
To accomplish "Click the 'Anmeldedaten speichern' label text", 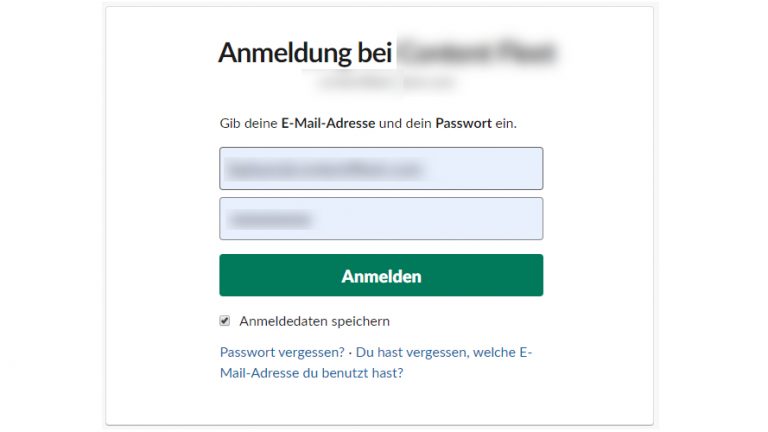I will coord(314,321).
